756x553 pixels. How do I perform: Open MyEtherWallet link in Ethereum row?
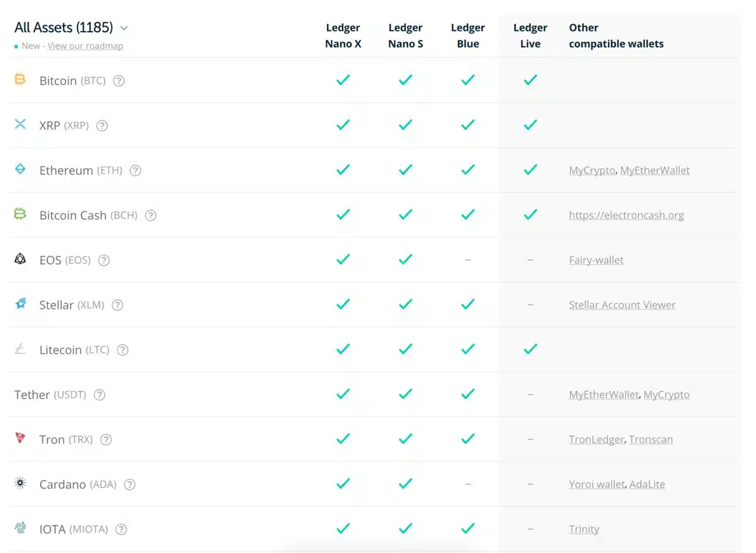[655, 170]
